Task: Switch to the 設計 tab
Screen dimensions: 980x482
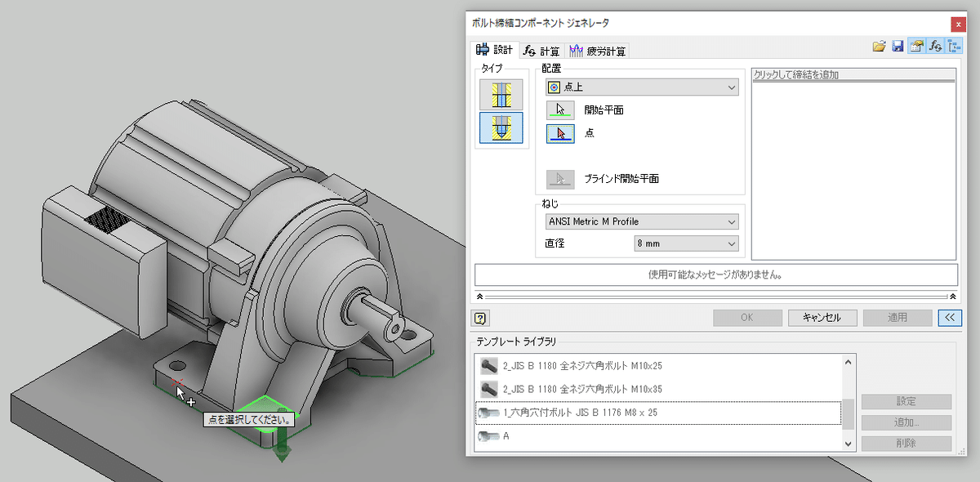Action: point(494,50)
